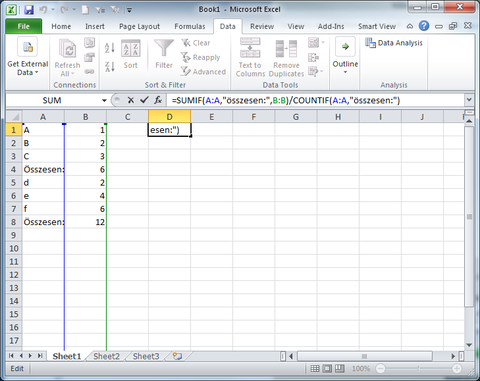Switch to Page Break Preview in status bar

pos(340,369)
